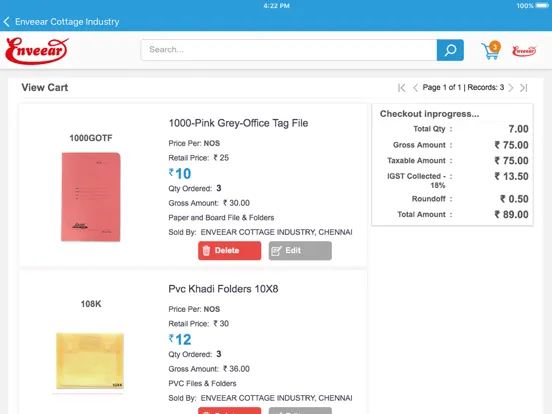552x414 pixels.
Task: Tap the back arrow to Enveear Cottage Industry
Action: coord(7,22)
